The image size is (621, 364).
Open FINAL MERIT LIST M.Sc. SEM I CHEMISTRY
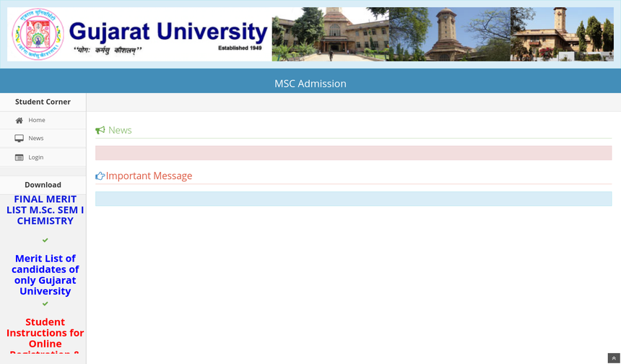[45, 210]
